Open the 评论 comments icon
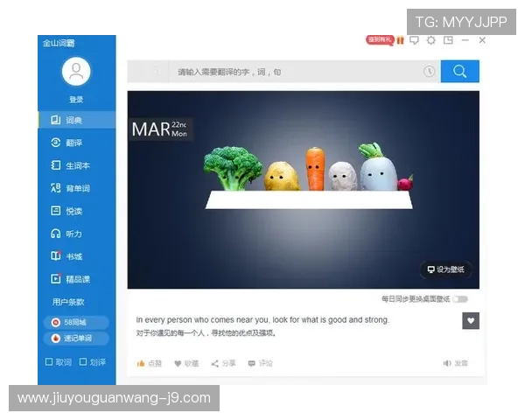This screenshot has height=420, width=525. (261, 363)
